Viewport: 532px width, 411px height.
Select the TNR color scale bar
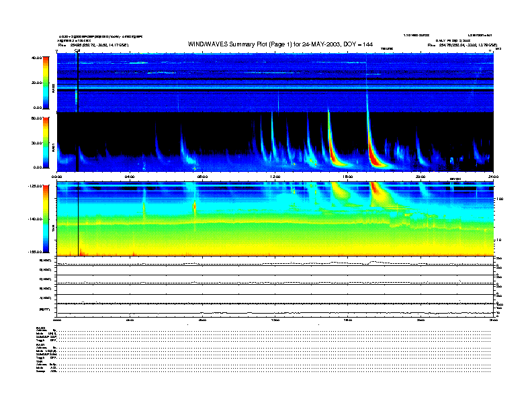point(46,219)
